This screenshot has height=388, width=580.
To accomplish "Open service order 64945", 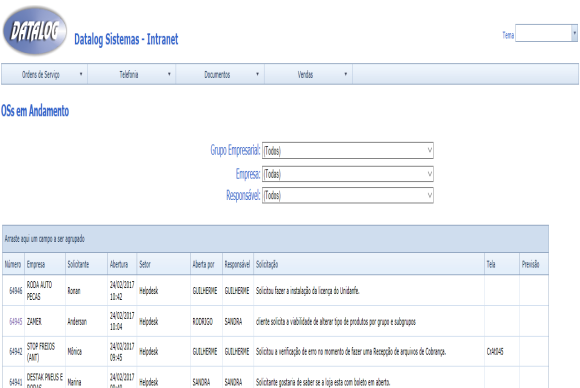I will point(16,321).
